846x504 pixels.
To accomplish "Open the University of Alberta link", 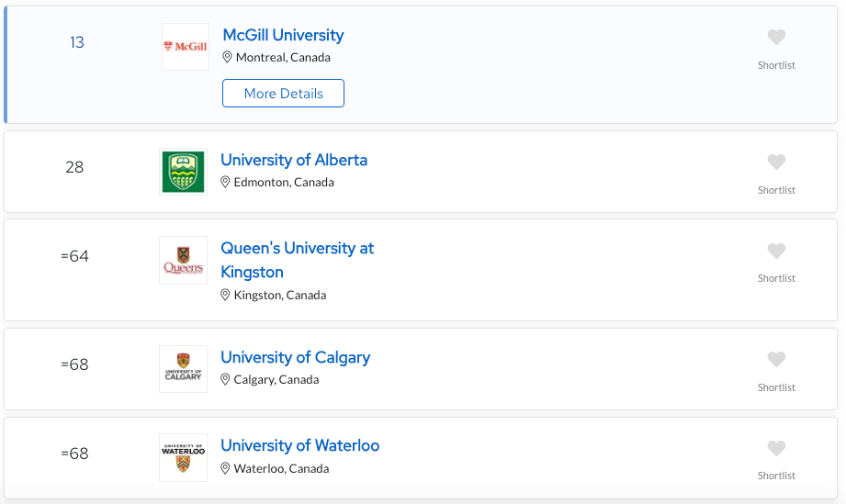I will tap(294, 160).
